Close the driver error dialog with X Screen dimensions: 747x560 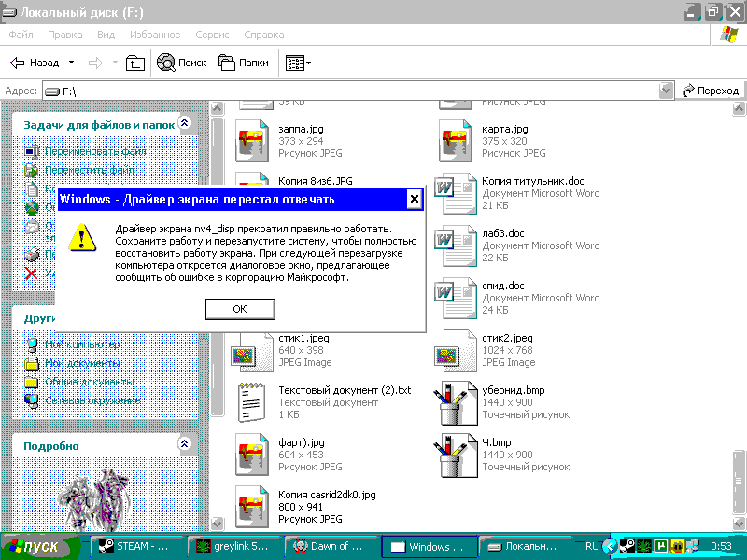pyautogui.click(x=415, y=199)
